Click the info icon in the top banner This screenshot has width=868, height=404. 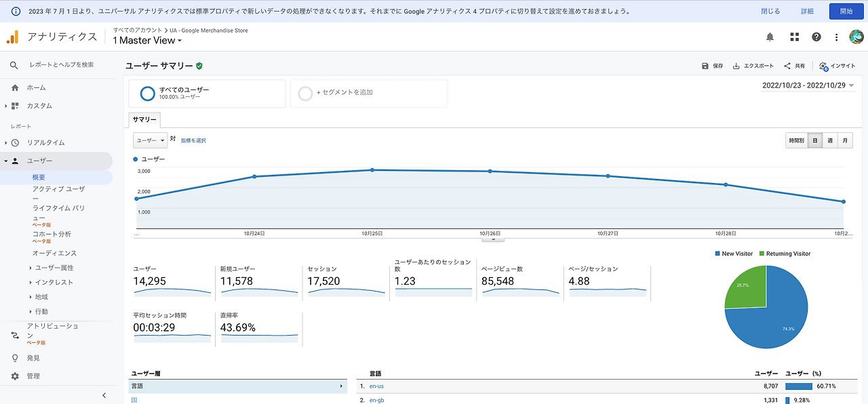16,12
